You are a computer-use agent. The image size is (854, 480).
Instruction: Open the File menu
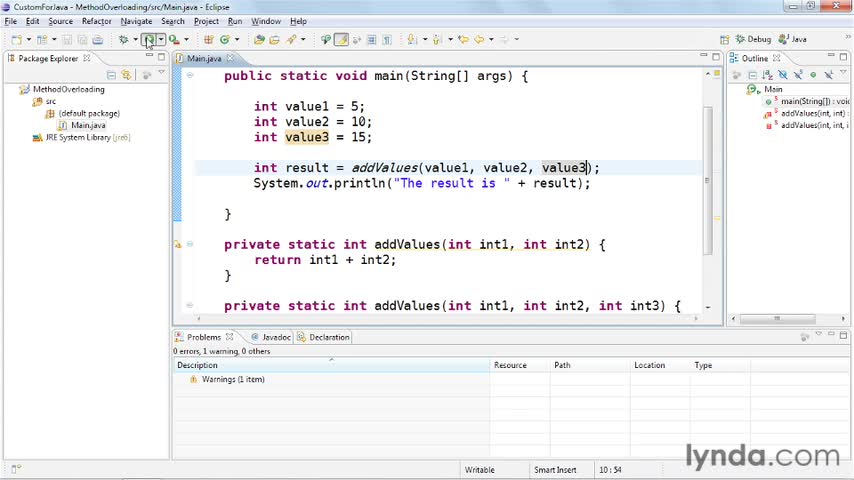coord(10,21)
